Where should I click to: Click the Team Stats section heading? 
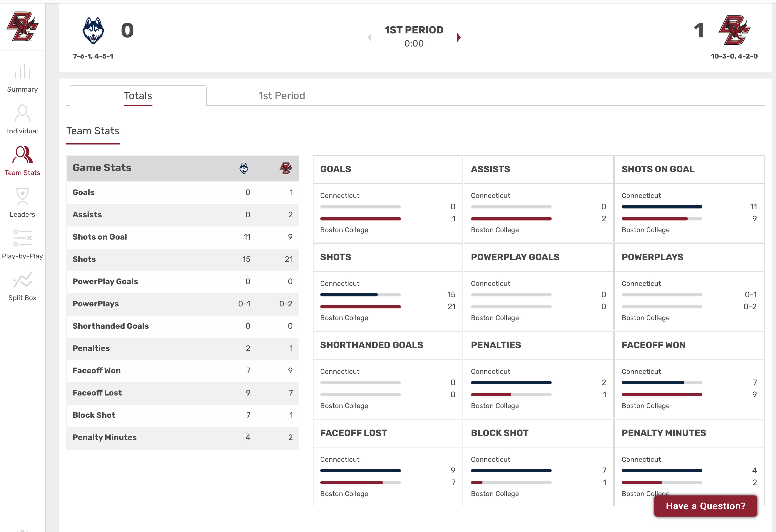tap(93, 131)
